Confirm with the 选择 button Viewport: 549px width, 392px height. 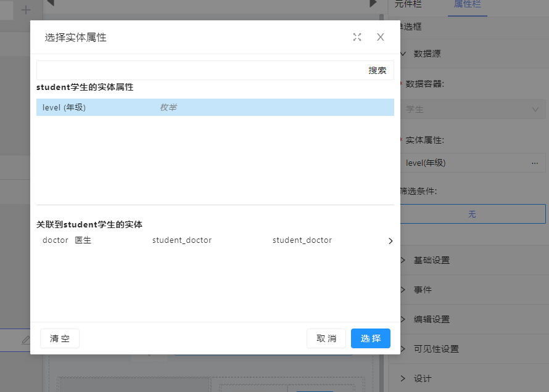coord(371,338)
